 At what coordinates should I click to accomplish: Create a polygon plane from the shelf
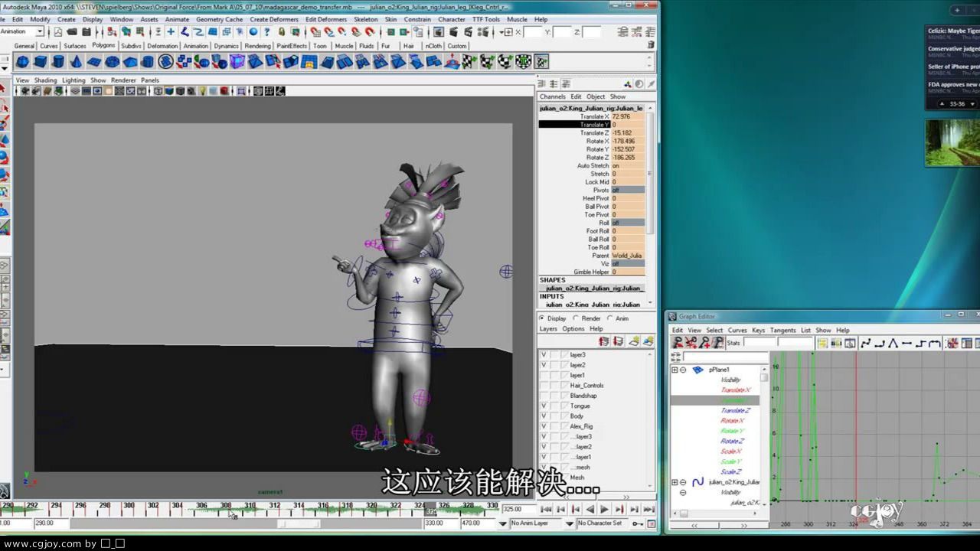(94, 62)
